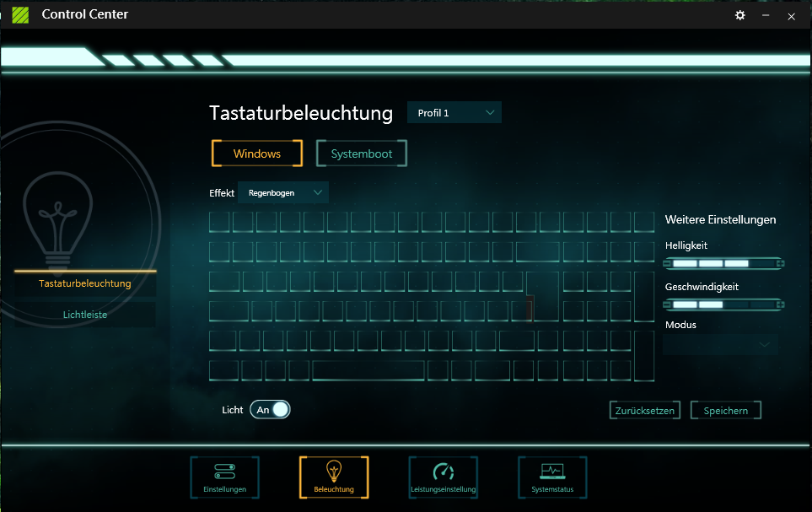Click the green Control Center logo
Screen dimensions: 812x512
(20, 15)
